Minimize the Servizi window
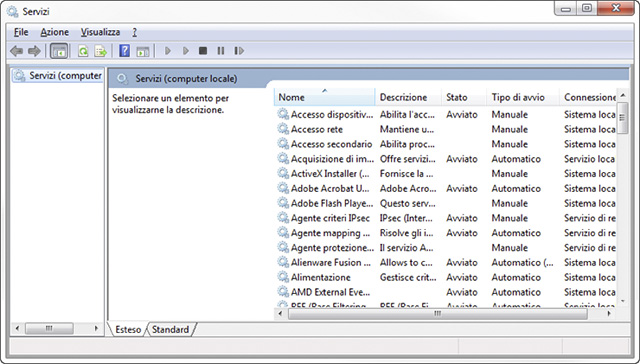The image size is (640, 364). tap(566, 9)
